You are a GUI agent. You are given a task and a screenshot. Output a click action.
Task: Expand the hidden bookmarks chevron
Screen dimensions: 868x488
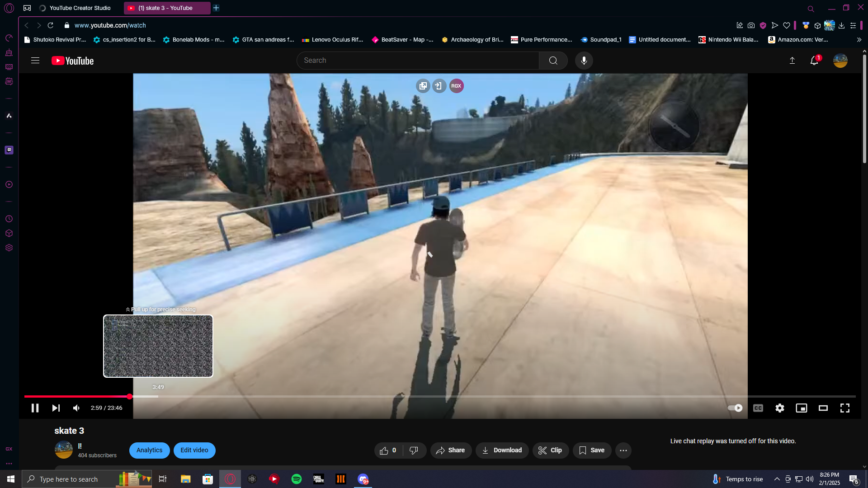pyautogui.click(x=859, y=40)
